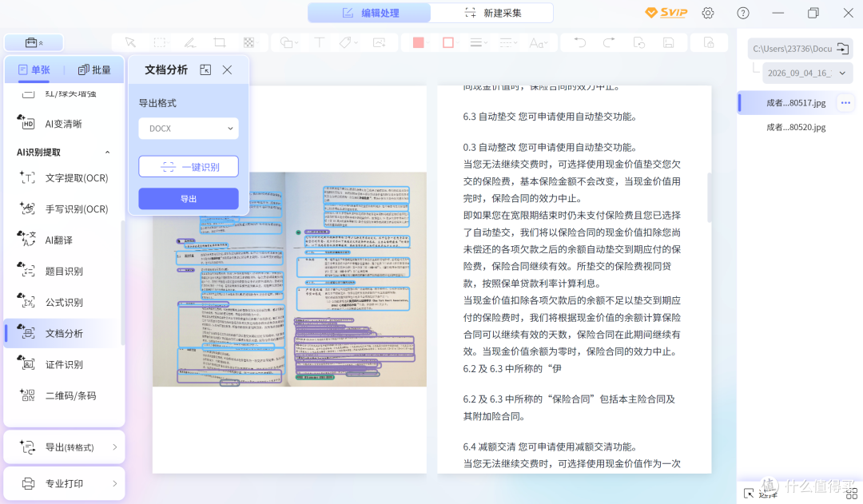This screenshot has width=863, height=504.
Task: Select file 成者...80517.jpg
Action: (x=796, y=103)
